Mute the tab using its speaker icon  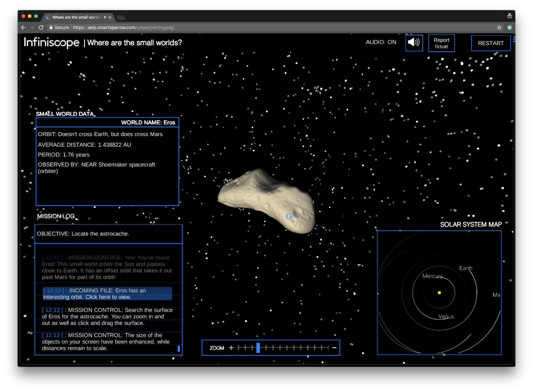click(x=105, y=17)
